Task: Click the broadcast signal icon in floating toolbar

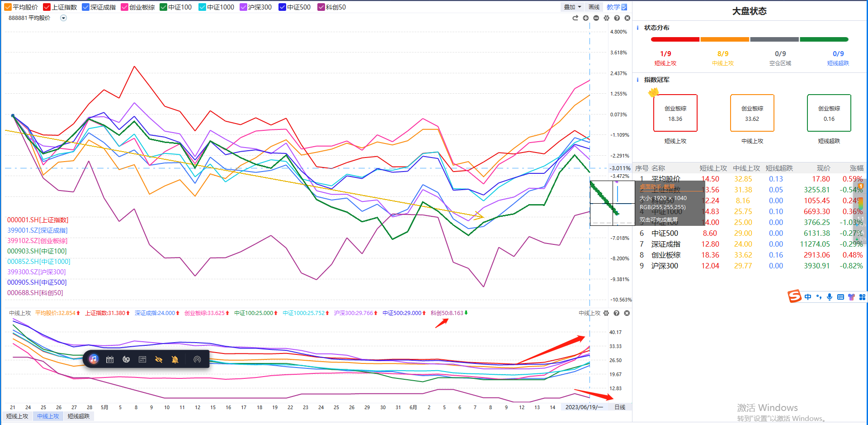Action: pos(197,359)
